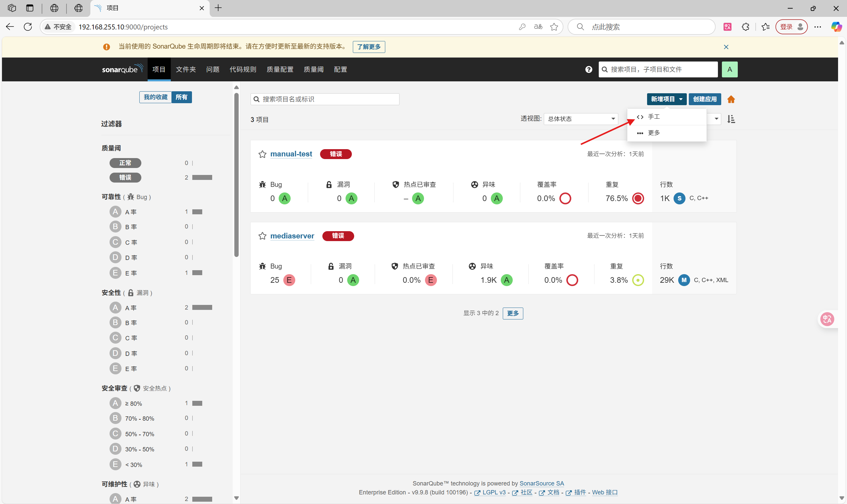Open the 代码规则 navigation tab
Screen dimensions: 847x504
coord(243,69)
